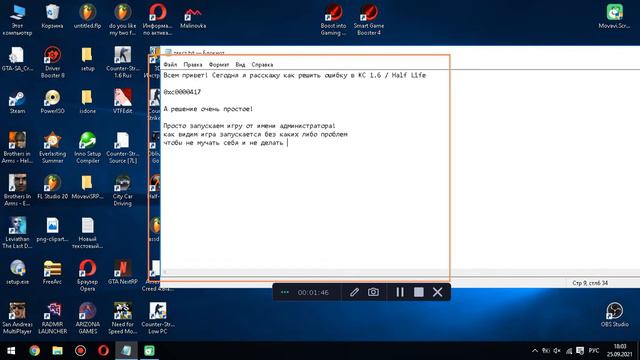Click the line starting "Просто запускаем игру"
Image resolution: width=640 pixels, height=360 pixels.
pos(249,126)
